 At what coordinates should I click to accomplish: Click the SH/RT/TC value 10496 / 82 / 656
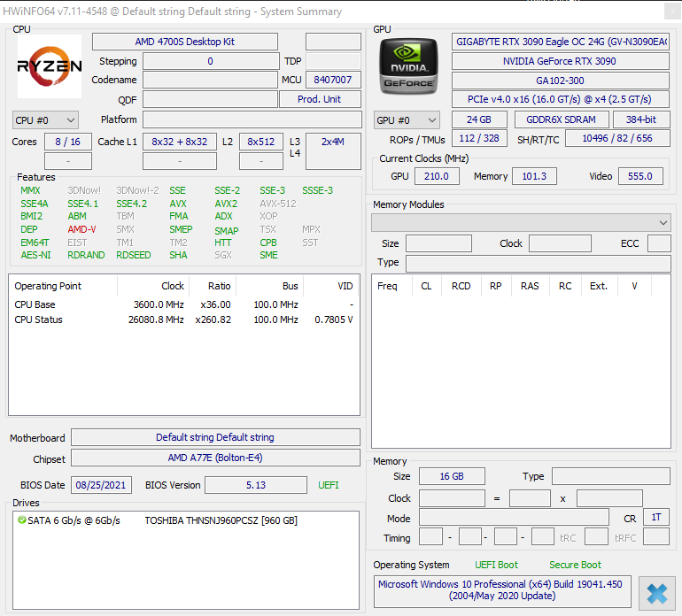click(x=617, y=138)
